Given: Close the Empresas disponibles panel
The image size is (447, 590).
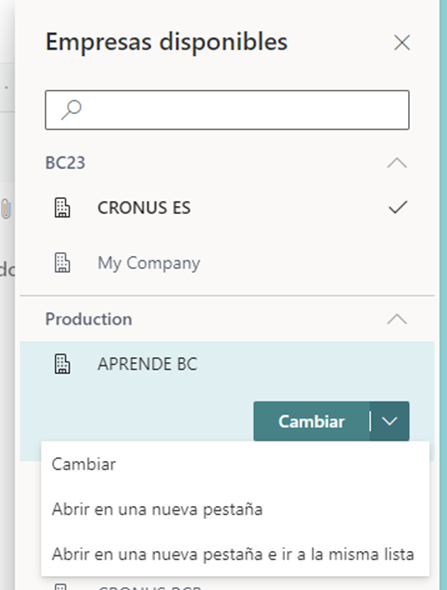Looking at the screenshot, I should point(402,42).
